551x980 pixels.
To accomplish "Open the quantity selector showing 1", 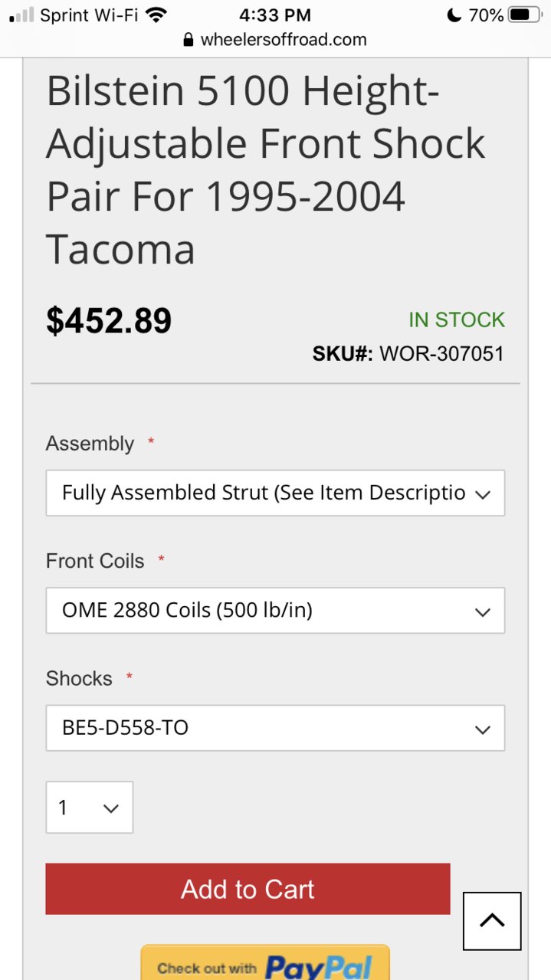I will click(x=90, y=807).
